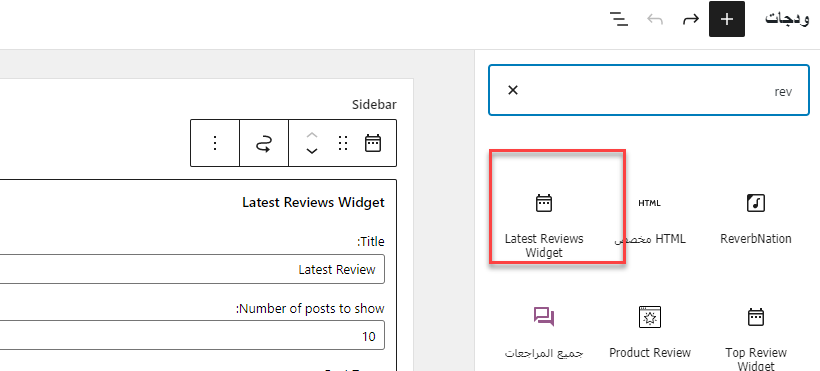Click the Number of posts field showing 10
The image size is (820, 371).
click(191, 335)
